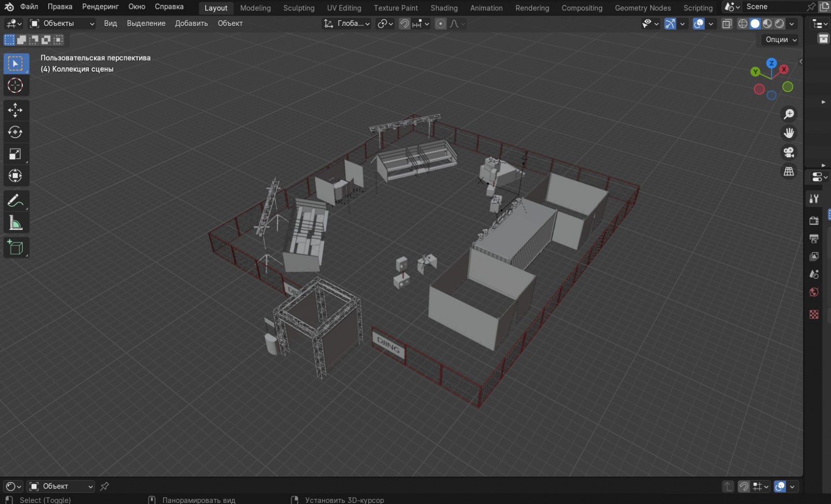This screenshot has width=831, height=504.
Task: Activate the combined Transform tool
Action: (16, 175)
